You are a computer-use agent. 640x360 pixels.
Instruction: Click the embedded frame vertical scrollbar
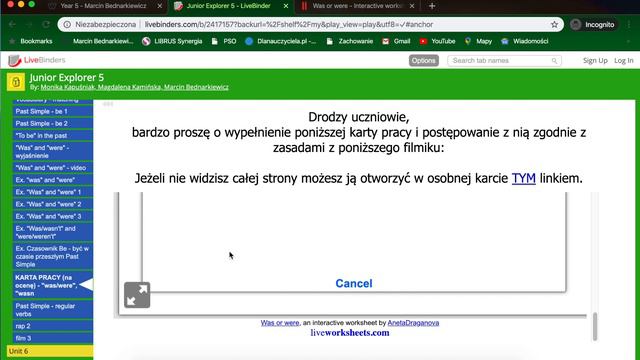(x=595, y=326)
